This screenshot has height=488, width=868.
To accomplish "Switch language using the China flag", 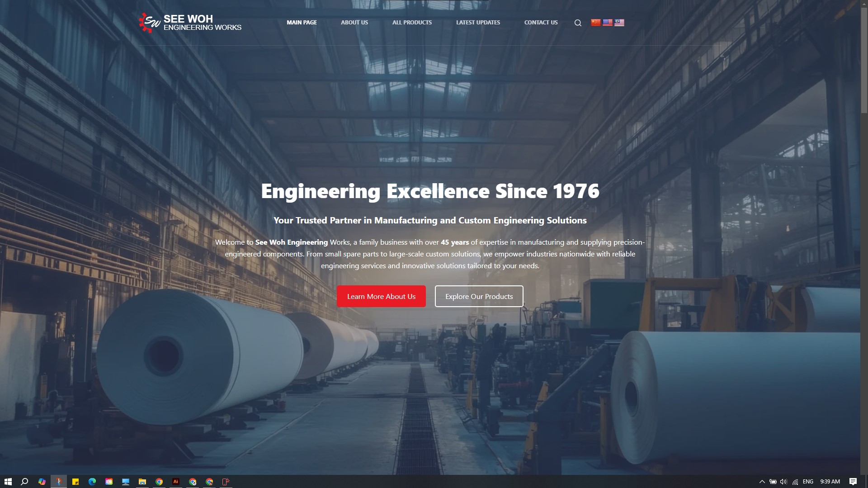I will 595,23.
